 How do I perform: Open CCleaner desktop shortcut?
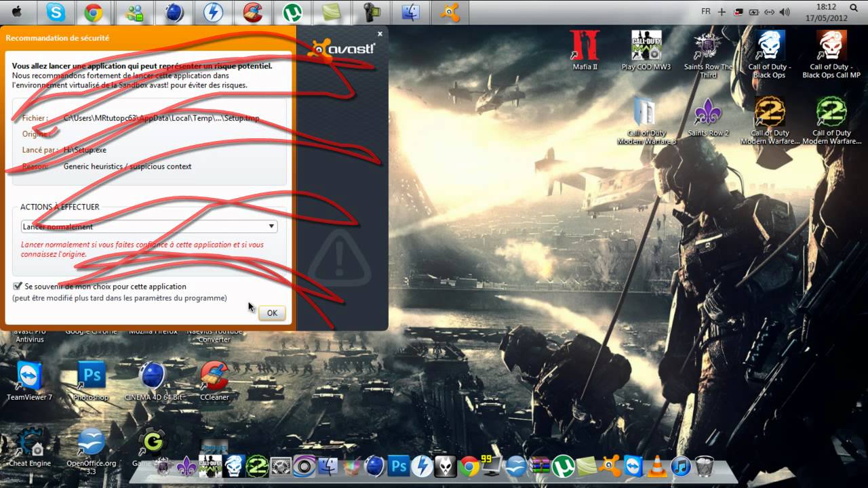click(214, 381)
